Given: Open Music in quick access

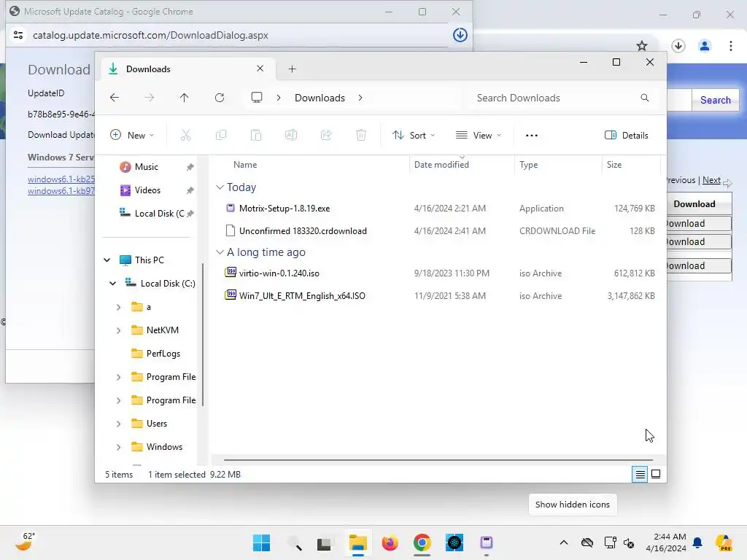Looking at the screenshot, I should click(146, 167).
